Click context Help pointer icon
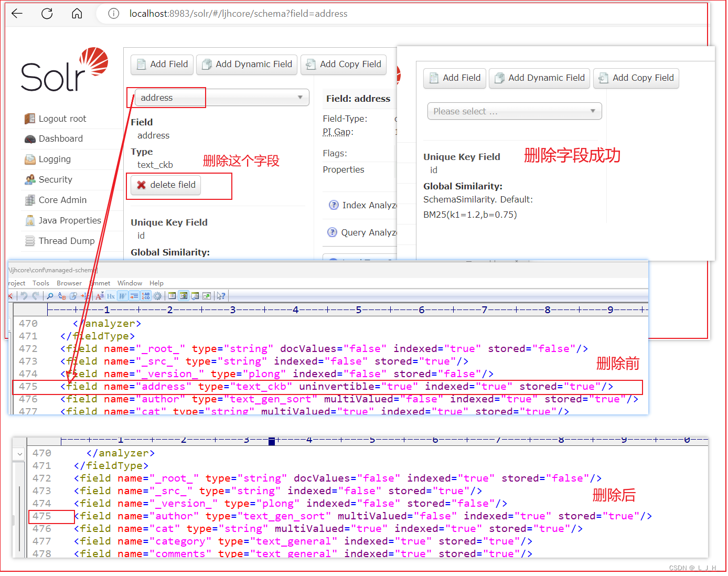728x576 pixels. pos(221,296)
